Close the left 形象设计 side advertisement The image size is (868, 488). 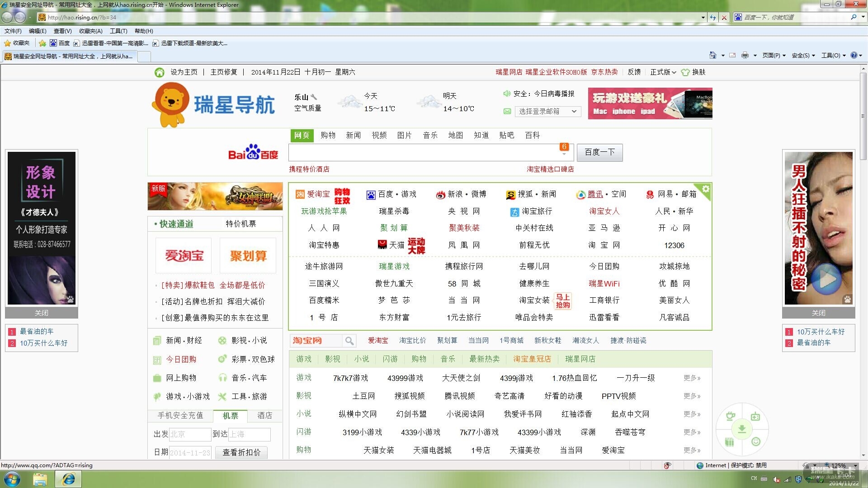41,313
